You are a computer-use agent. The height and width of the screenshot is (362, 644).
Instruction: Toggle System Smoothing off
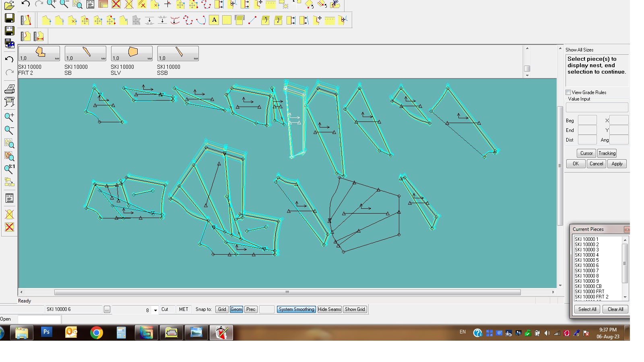pos(296,309)
